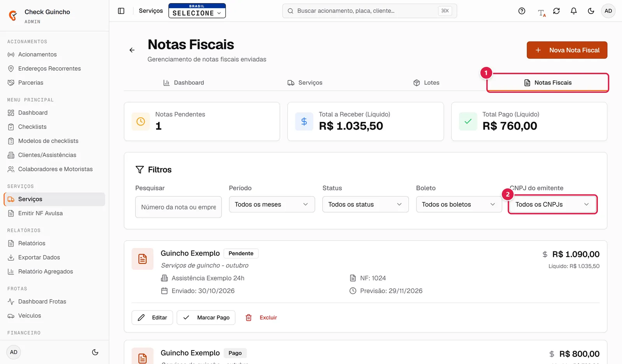Open Parcerias in the sidebar
Viewport: 622px width, 364px height.
click(54, 83)
